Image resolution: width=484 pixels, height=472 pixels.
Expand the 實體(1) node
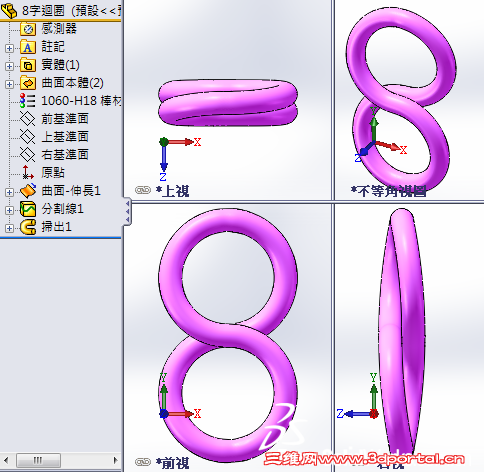coord(9,66)
